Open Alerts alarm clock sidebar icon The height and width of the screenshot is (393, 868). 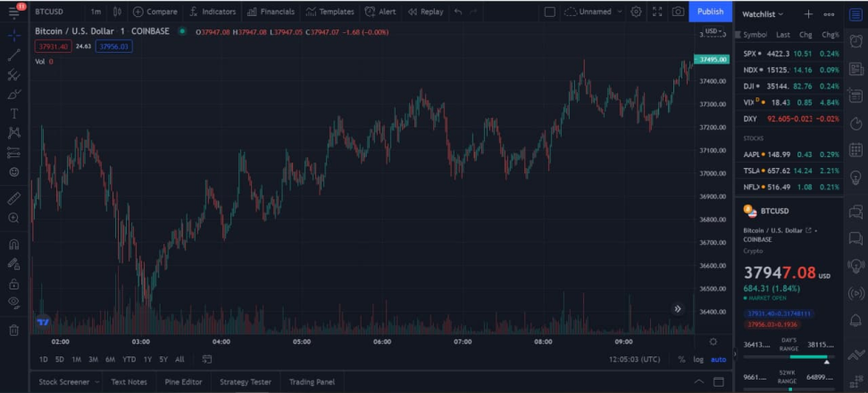(x=855, y=40)
